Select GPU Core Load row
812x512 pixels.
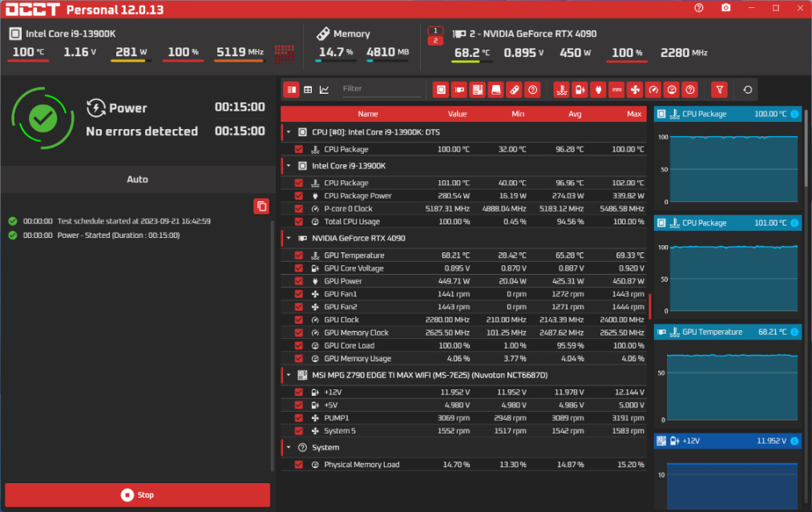point(464,346)
